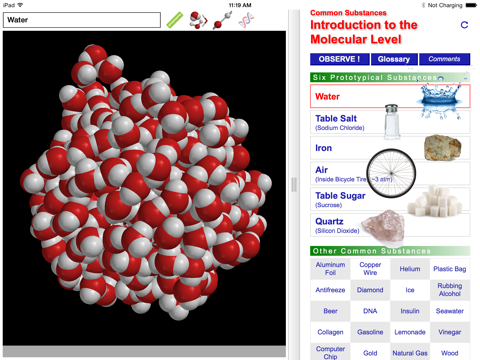Open the DNA substance cell
Image resolution: width=480 pixels, height=360 pixels.
click(370, 311)
